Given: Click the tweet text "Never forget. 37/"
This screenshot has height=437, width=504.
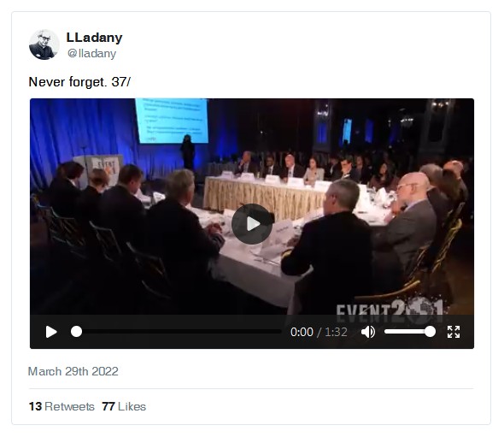Looking at the screenshot, I should (x=79, y=82).
